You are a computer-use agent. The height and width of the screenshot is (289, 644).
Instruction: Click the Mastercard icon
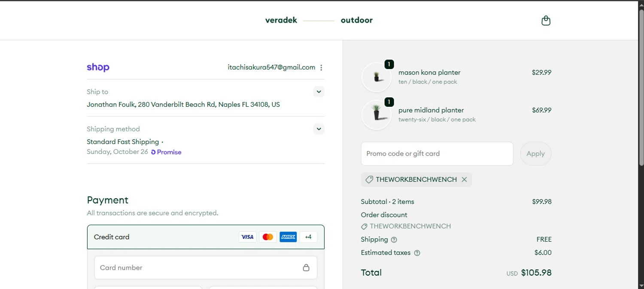[x=268, y=237]
